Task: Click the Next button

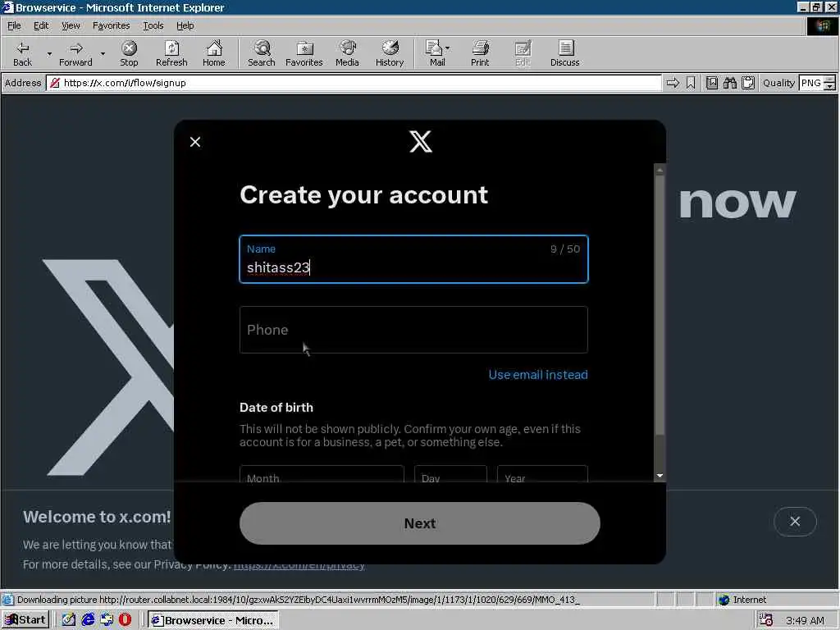Action: point(419,523)
